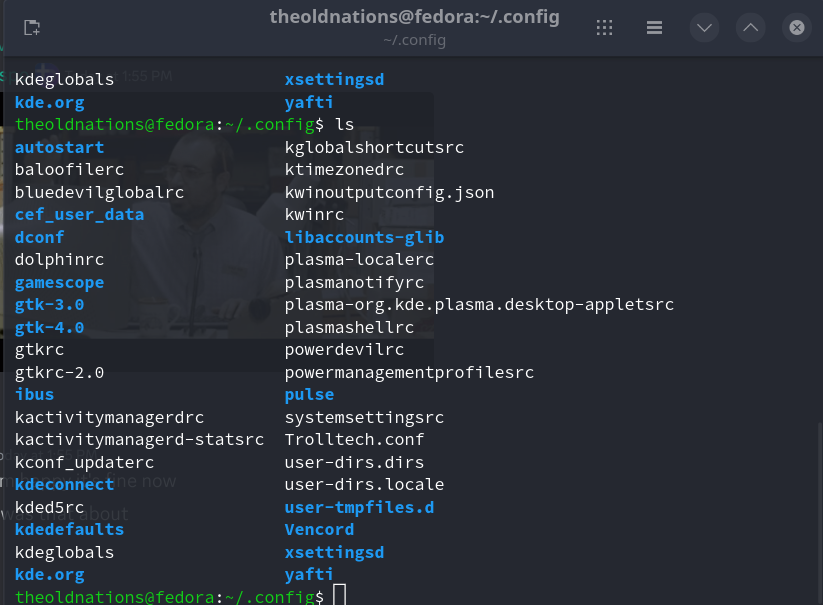Click the libaccounts-glib directory
This screenshot has width=823, height=605.
click(x=364, y=237)
